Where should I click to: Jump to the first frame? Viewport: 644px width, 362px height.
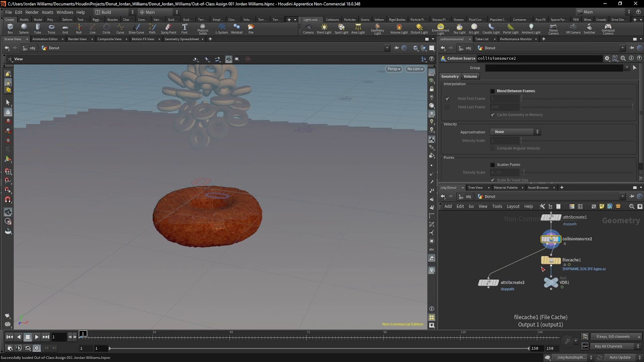[10, 337]
